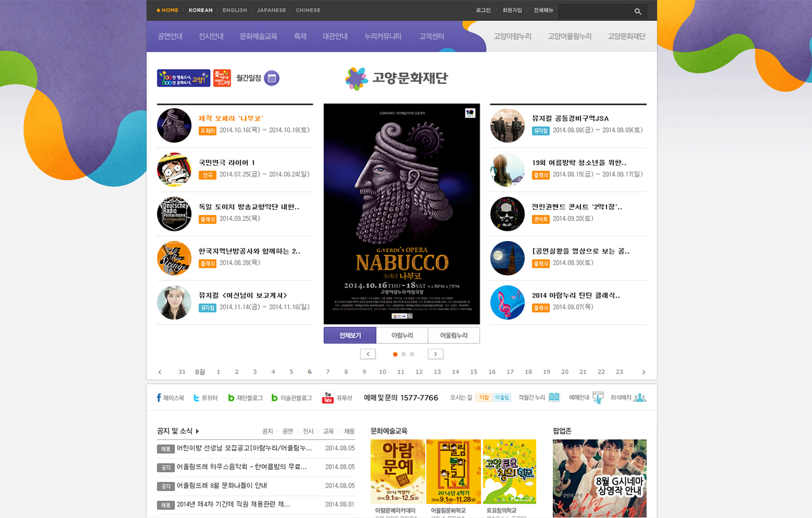
Task: Open the monthly schedule calendar icon
Action: 272,78
